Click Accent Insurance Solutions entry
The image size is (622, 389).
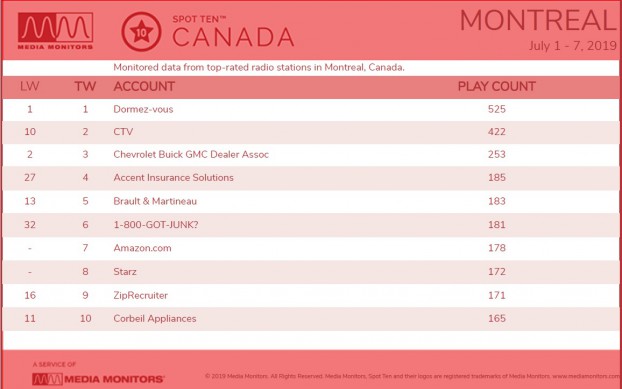[x=173, y=178]
